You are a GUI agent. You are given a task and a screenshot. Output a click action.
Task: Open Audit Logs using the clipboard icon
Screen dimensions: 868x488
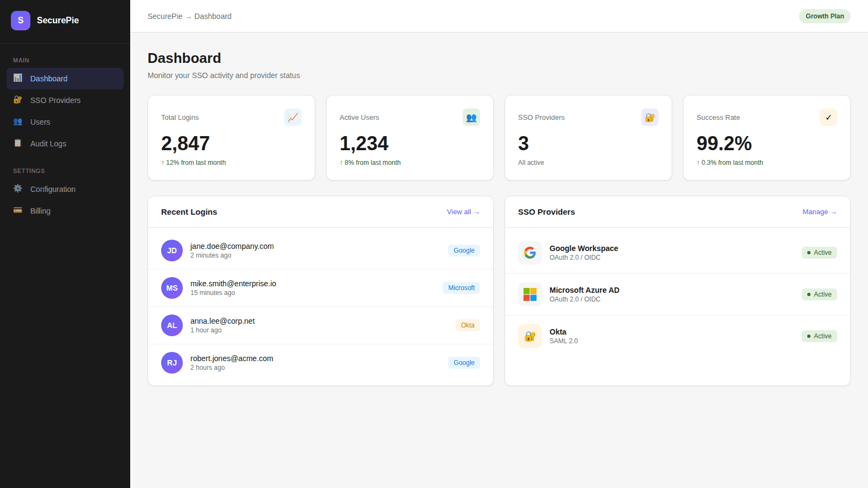tap(17, 143)
